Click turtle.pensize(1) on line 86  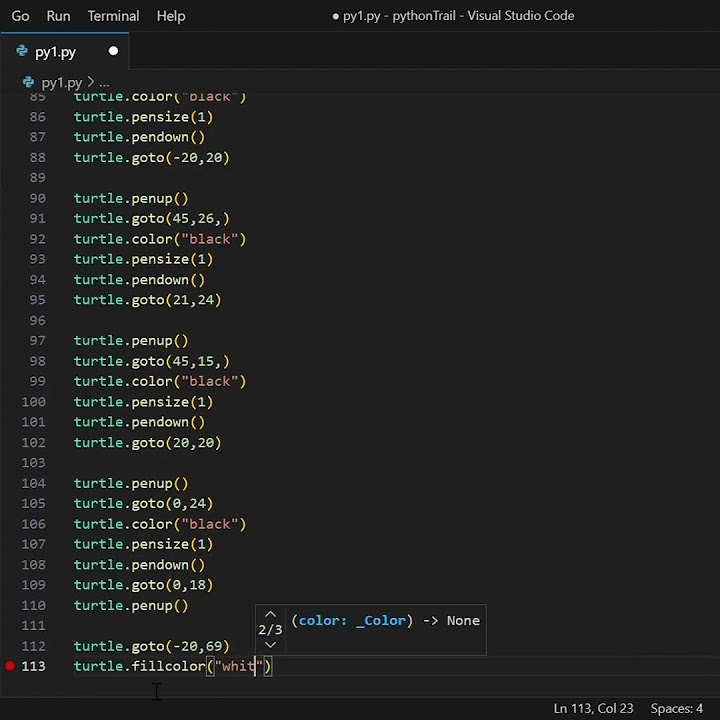pyautogui.click(x=144, y=117)
